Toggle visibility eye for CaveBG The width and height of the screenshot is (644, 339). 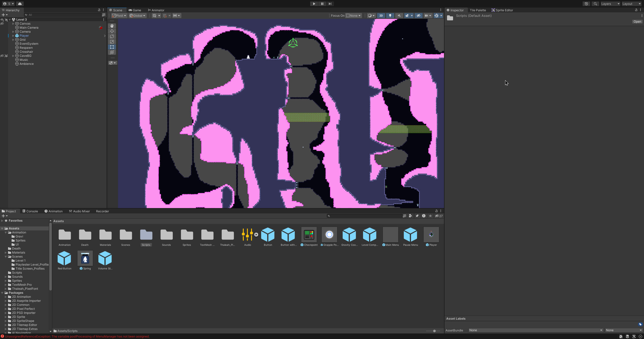[x=2, y=56]
